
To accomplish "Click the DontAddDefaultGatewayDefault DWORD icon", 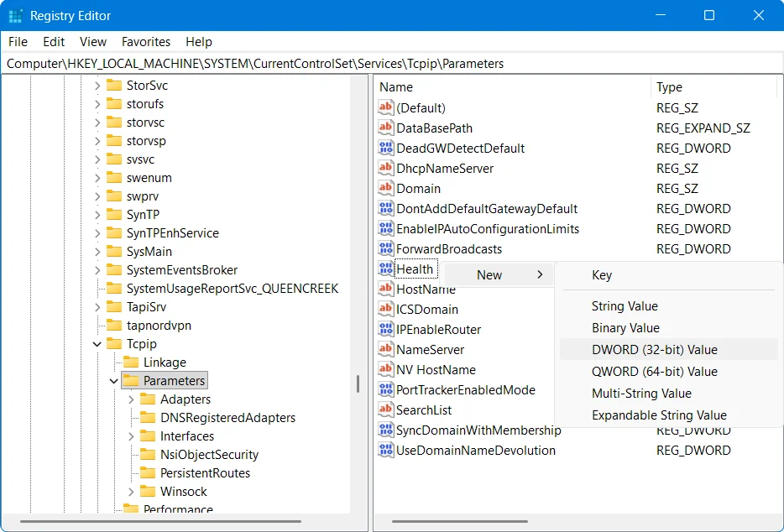I will click(x=385, y=208).
